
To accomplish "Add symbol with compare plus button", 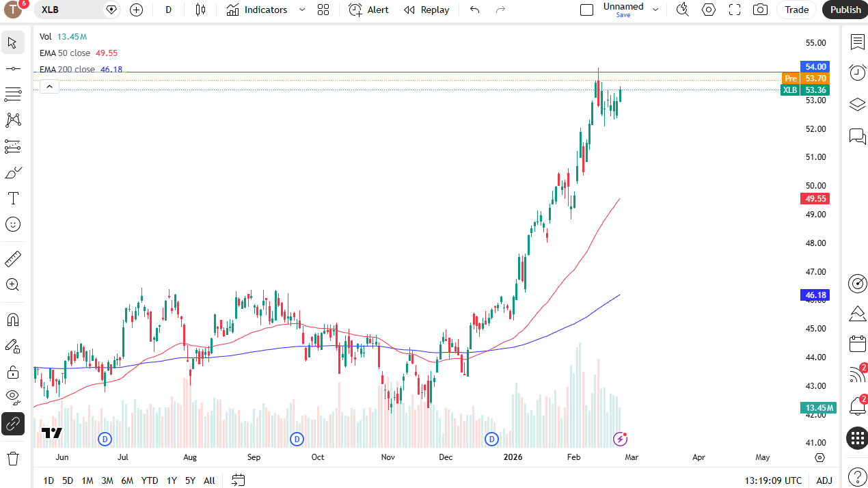I will [136, 10].
